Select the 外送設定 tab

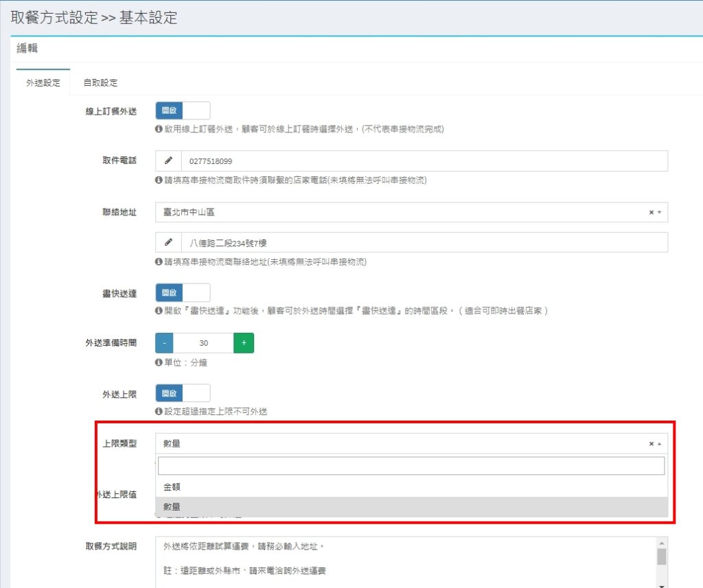coord(43,83)
